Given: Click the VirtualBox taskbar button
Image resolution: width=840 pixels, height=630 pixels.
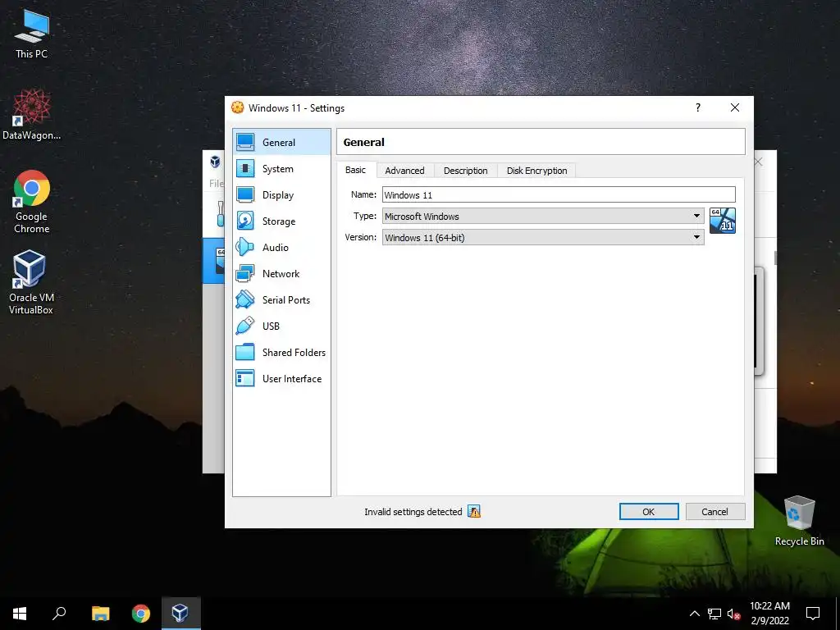Looking at the screenshot, I should click(x=180, y=614).
